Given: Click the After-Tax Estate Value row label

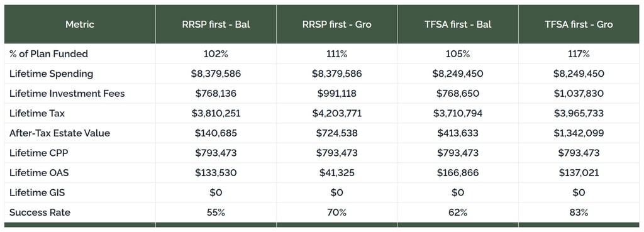Looking at the screenshot, I should click(x=60, y=133).
